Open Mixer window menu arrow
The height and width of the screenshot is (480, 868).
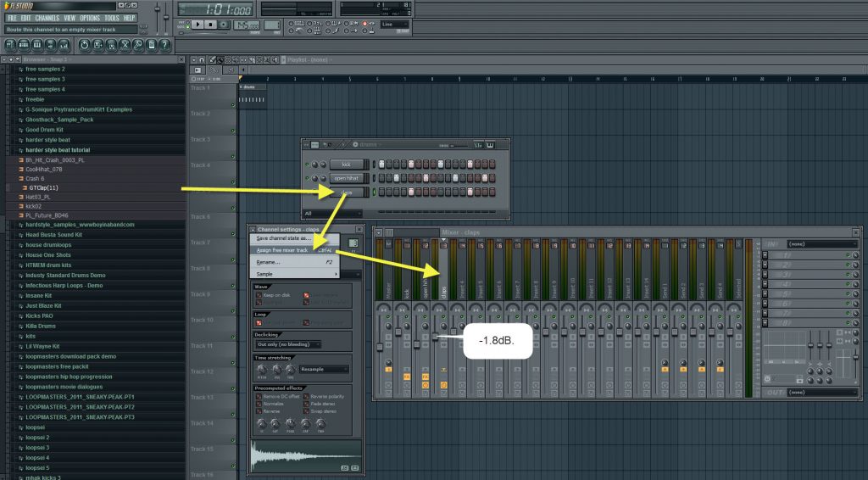(379, 232)
